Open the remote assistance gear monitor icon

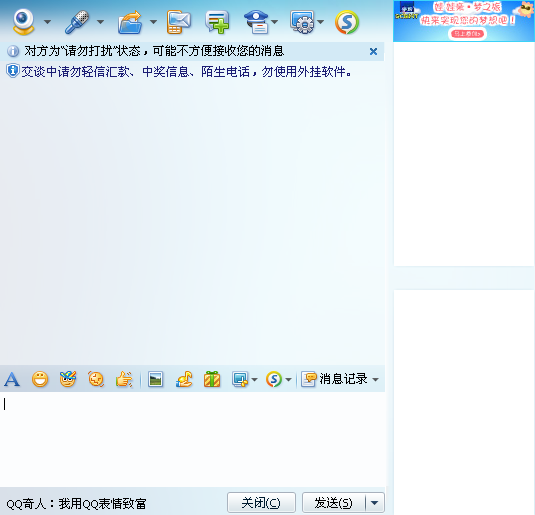(x=302, y=23)
